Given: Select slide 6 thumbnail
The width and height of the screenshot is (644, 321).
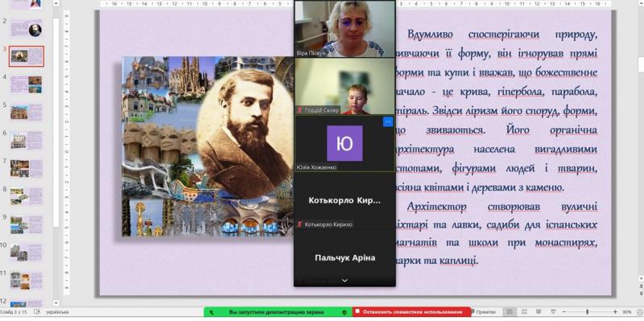Looking at the screenshot, I should tap(27, 140).
